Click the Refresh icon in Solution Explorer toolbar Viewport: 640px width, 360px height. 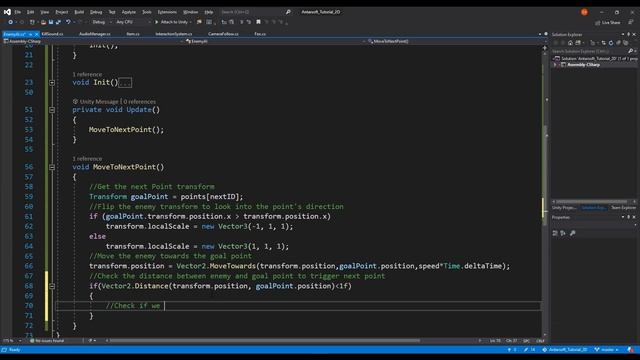pyautogui.click(x=611, y=43)
